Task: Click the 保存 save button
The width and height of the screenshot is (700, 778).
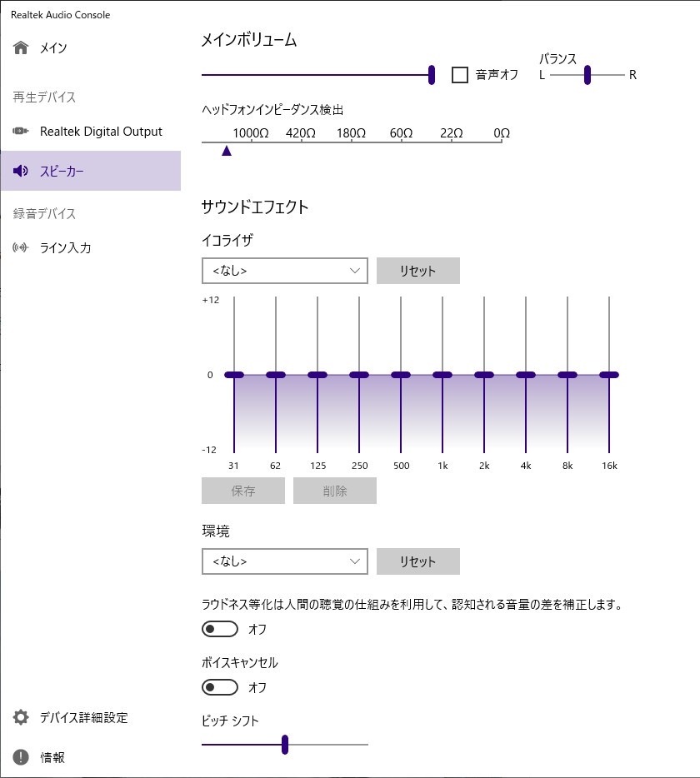Action: pyautogui.click(x=242, y=491)
